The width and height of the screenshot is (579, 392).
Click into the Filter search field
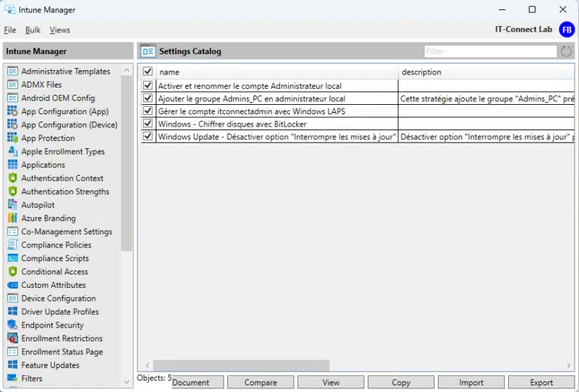(490, 52)
